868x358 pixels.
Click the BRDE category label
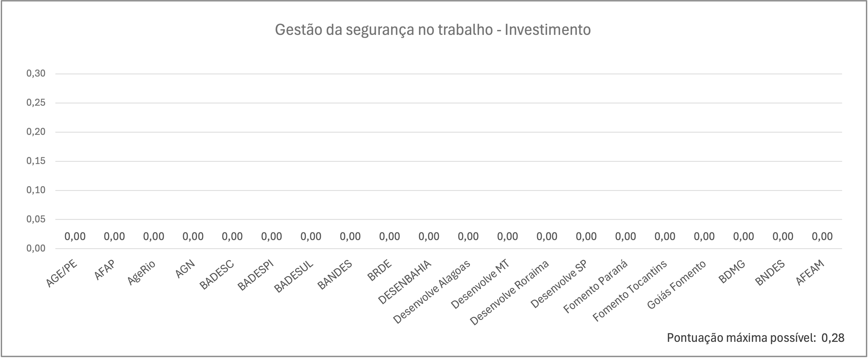(x=379, y=270)
